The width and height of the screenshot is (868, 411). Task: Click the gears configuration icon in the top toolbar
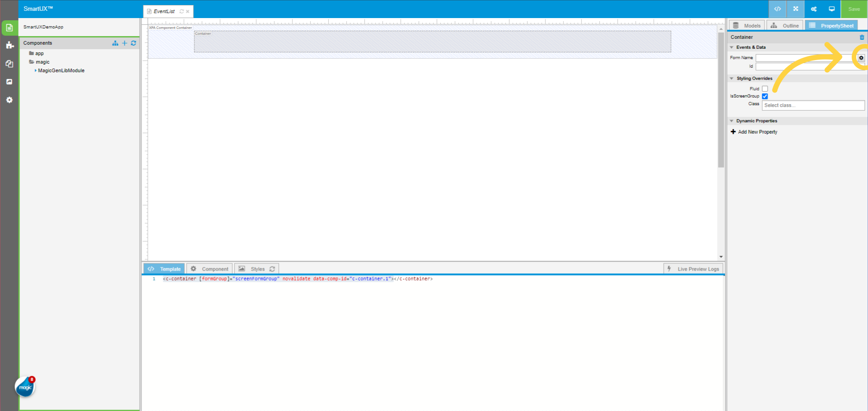814,9
